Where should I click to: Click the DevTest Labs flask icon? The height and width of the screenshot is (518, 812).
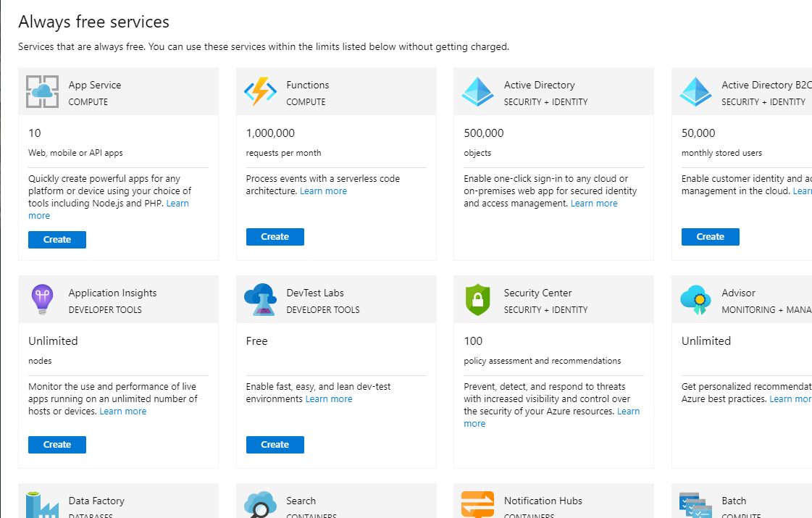point(261,299)
